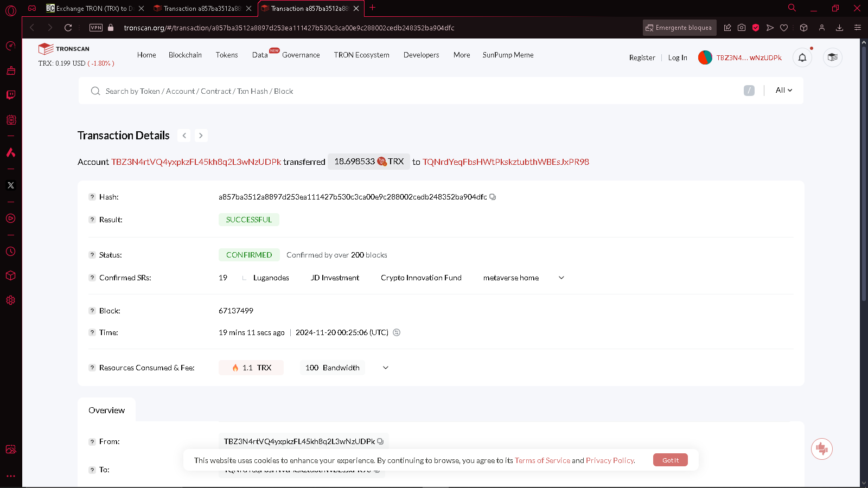
Task: Toggle UTC/local time display icon
Action: tap(397, 332)
